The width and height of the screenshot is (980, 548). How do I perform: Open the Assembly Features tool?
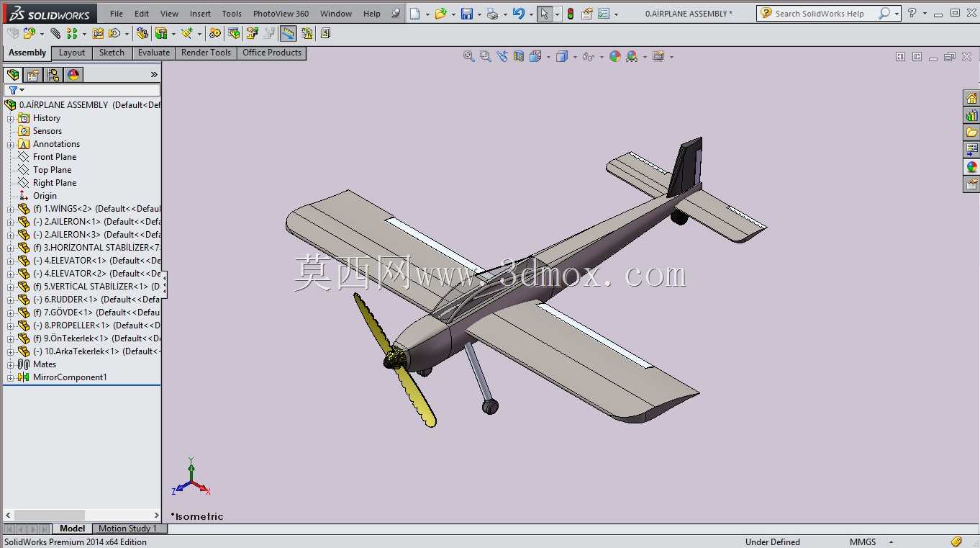[x=161, y=33]
